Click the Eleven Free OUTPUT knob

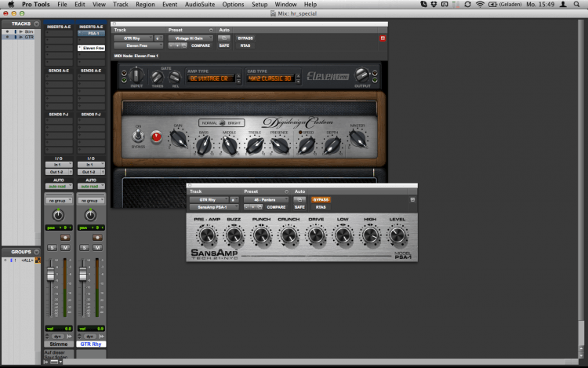[x=362, y=75]
